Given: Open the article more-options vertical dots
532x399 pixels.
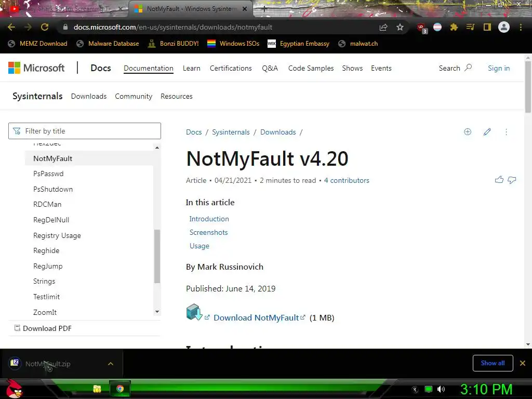Looking at the screenshot, I should coord(506,132).
